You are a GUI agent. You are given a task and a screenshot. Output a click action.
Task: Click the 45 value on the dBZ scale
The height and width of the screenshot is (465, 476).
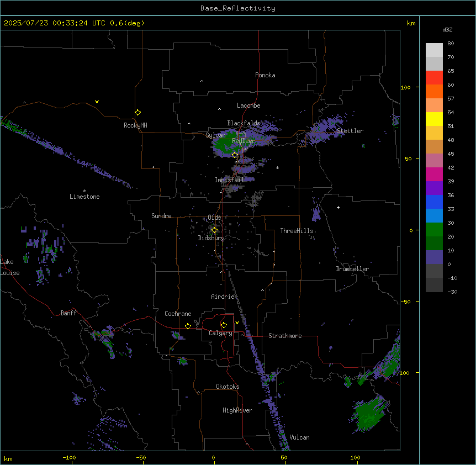coord(451,154)
